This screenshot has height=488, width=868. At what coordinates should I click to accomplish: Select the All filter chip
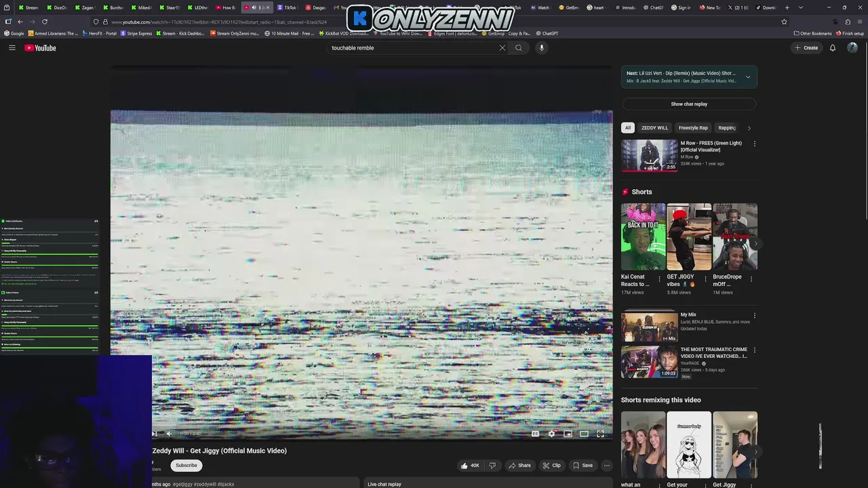point(628,128)
